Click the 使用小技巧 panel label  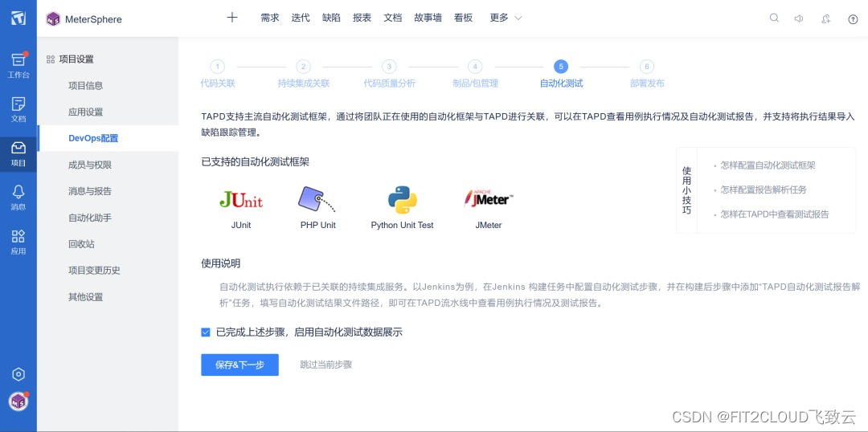pyautogui.click(x=686, y=190)
